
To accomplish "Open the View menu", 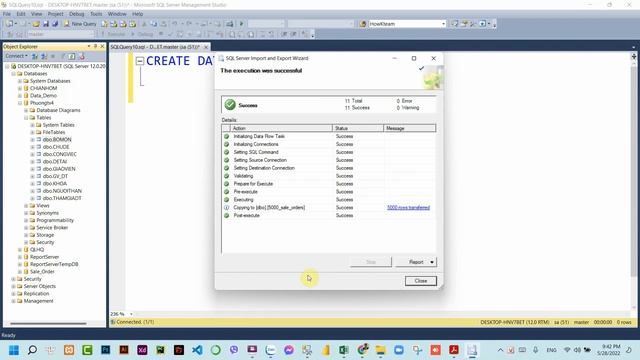I will pos(36,14).
